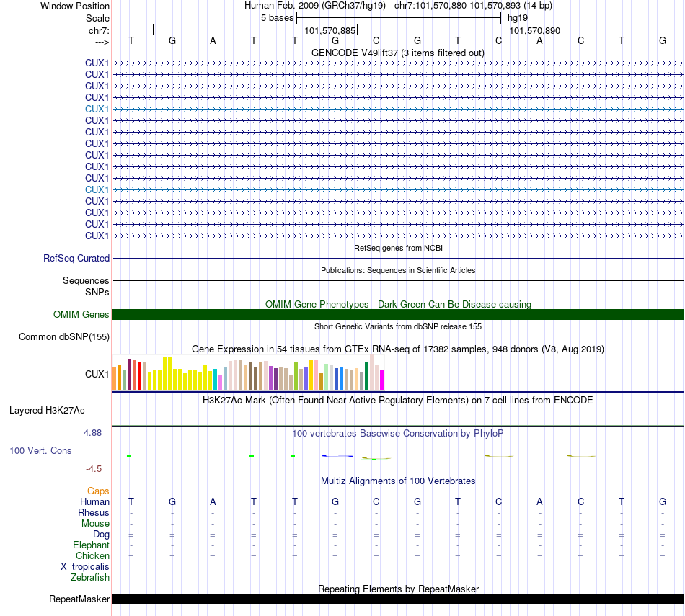The image size is (685, 616).
Task: Open Short Genetic Variants from dbSNP title
Action: click(398, 326)
